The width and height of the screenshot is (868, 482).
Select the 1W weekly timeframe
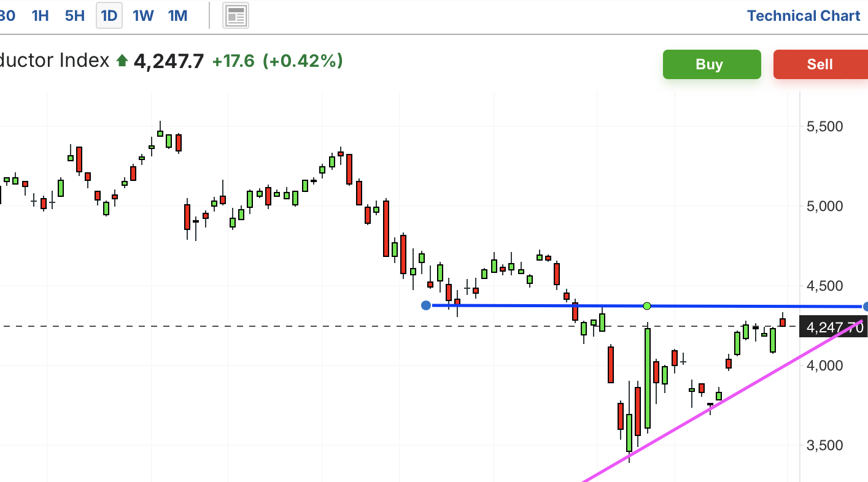click(143, 16)
